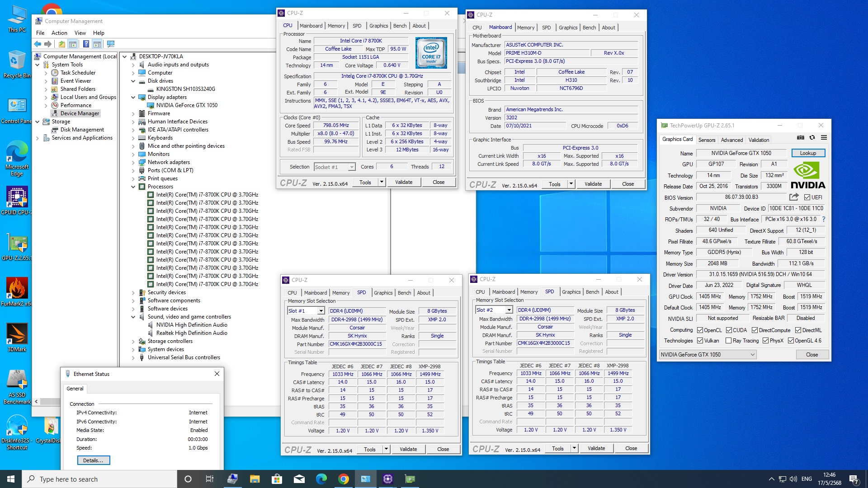This screenshot has width=868, height=488.
Task: Select Disk Management in the left tree
Action: [x=82, y=130]
